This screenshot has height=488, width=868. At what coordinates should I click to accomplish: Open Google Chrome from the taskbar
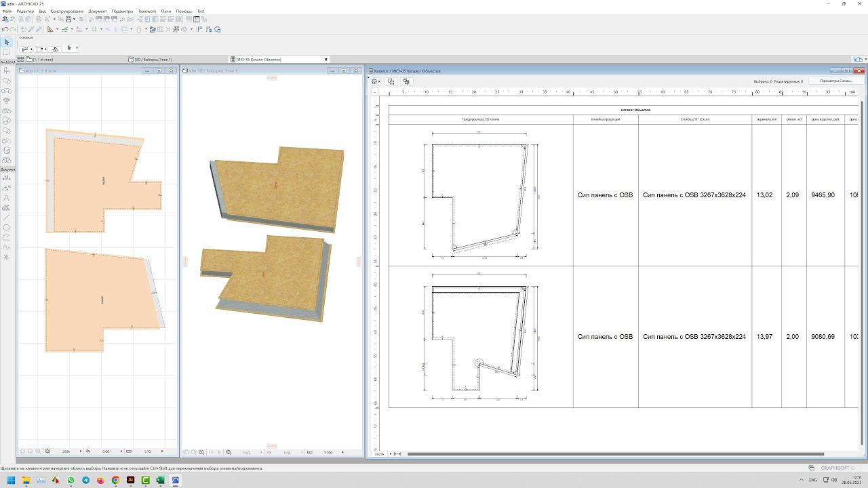click(x=115, y=481)
